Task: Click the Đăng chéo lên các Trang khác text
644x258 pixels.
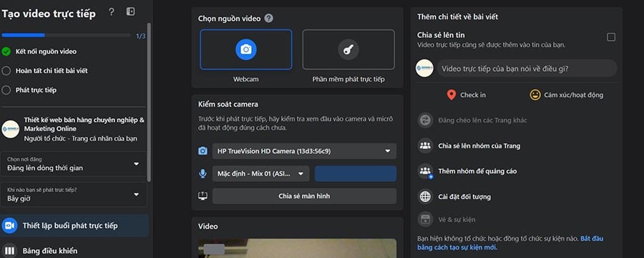Action: (x=482, y=120)
